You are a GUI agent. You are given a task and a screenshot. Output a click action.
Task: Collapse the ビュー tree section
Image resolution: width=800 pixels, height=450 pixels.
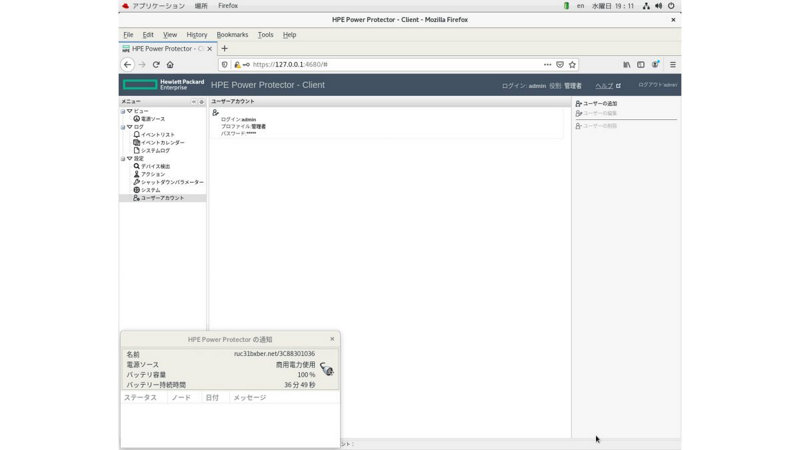(x=123, y=111)
